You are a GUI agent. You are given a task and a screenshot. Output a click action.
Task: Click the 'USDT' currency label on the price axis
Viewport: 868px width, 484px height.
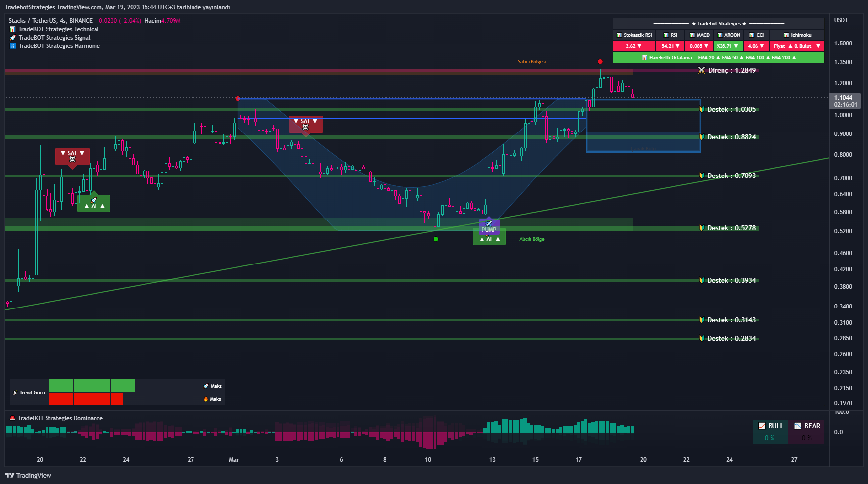(841, 20)
